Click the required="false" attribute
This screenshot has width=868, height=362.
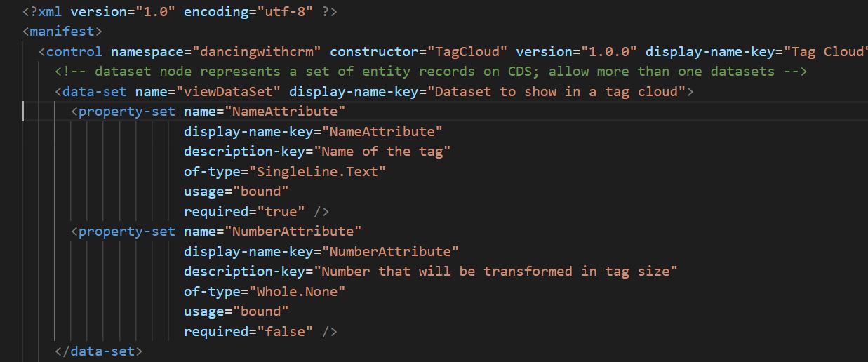click(x=248, y=331)
